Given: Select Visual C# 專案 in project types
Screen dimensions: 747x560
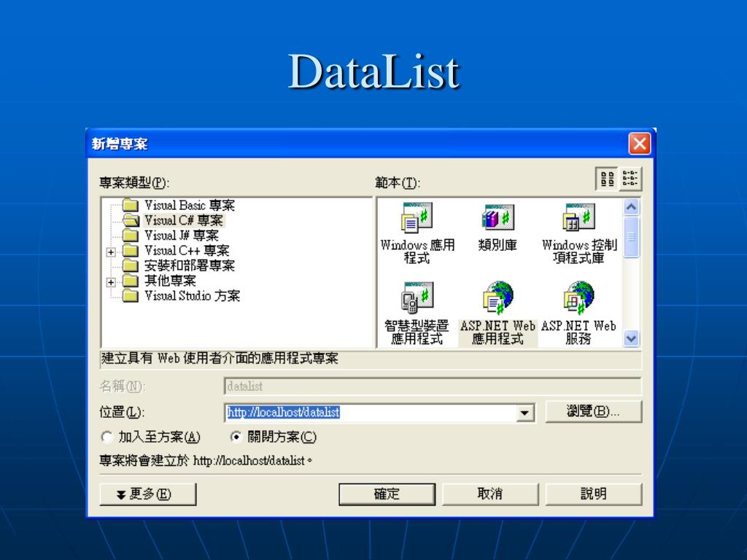Looking at the screenshot, I should click(184, 220).
